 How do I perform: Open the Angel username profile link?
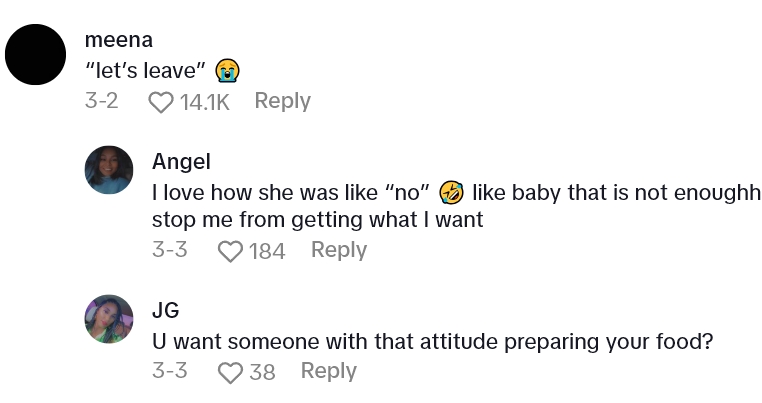click(x=181, y=161)
